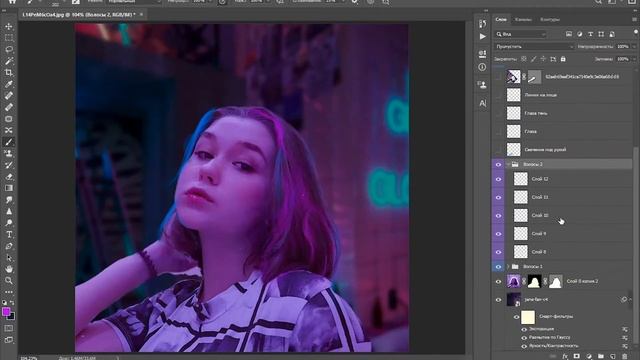Select the Eyedropper tool
The width and height of the screenshot is (640, 360).
point(9,84)
